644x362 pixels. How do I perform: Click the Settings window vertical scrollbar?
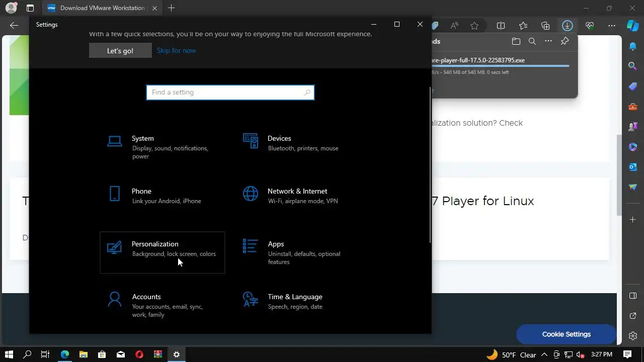(430, 165)
